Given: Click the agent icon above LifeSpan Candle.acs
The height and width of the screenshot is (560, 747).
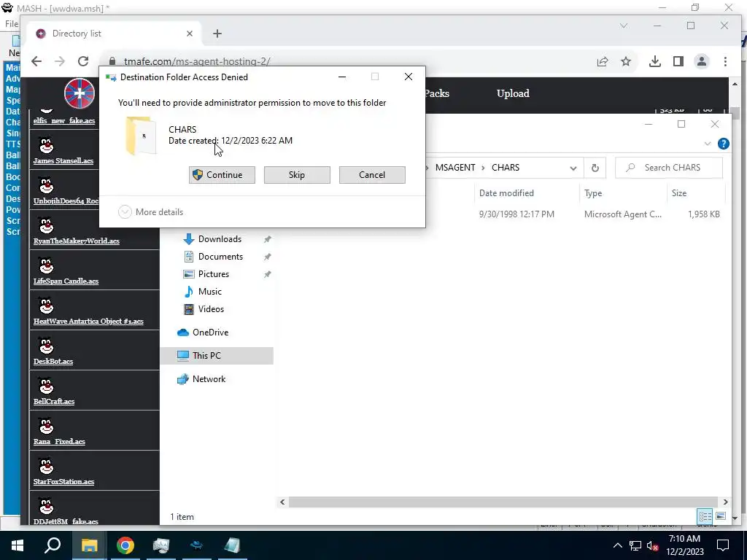Looking at the screenshot, I should click(x=46, y=265).
